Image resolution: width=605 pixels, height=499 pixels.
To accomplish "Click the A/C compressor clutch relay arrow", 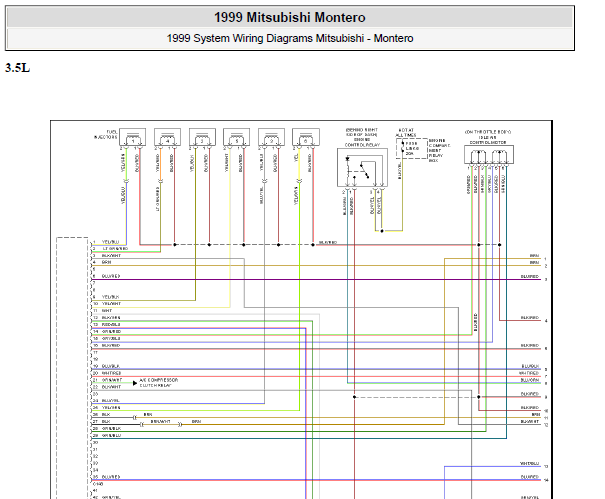I will (x=135, y=383).
